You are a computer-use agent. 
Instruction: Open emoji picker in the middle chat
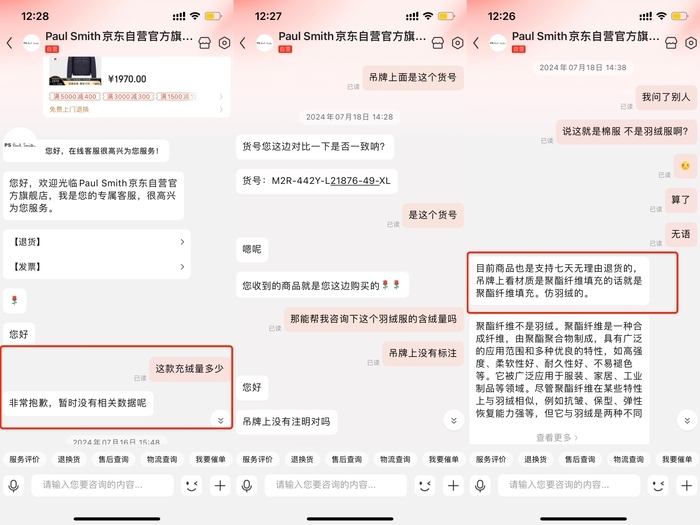pos(425,485)
